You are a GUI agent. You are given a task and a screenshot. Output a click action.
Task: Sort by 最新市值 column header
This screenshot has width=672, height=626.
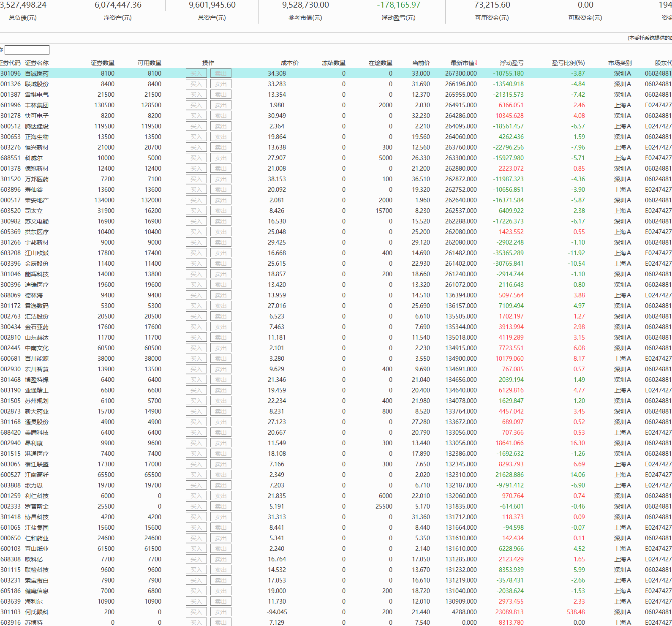(463, 63)
